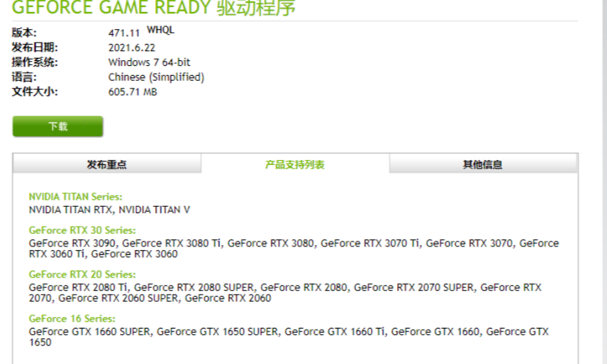The width and height of the screenshot is (607, 364).
Task: Click the NVIDIA TITAN RTX product entry
Action: (x=70, y=210)
